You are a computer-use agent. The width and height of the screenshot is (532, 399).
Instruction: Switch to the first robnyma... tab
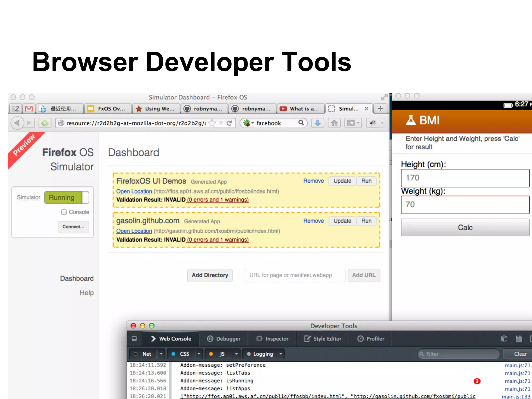(204, 109)
